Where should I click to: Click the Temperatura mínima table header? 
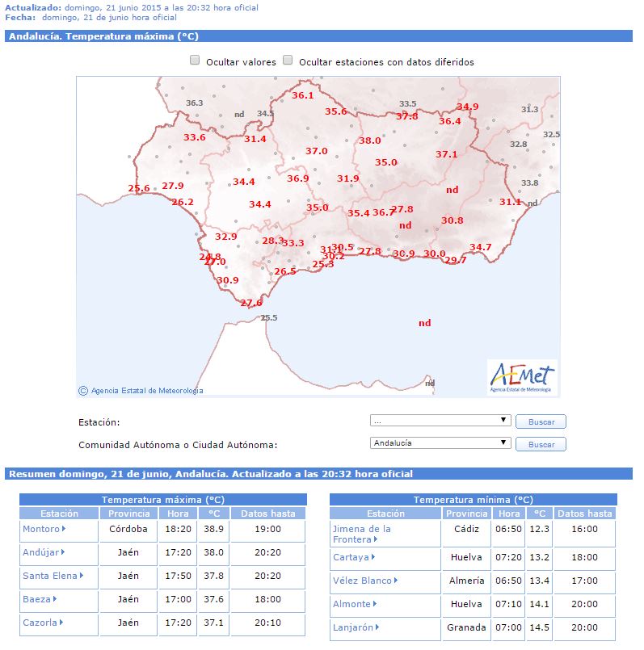(473, 500)
